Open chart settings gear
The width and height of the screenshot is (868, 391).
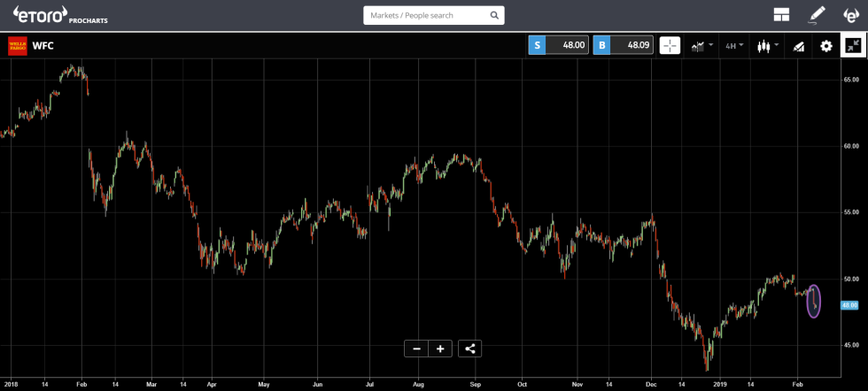tap(825, 46)
